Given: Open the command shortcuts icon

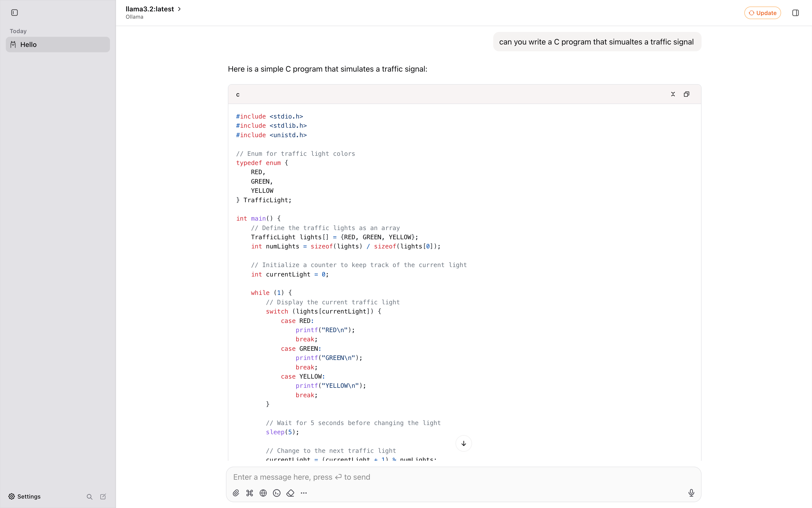Looking at the screenshot, I should pos(250,493).
